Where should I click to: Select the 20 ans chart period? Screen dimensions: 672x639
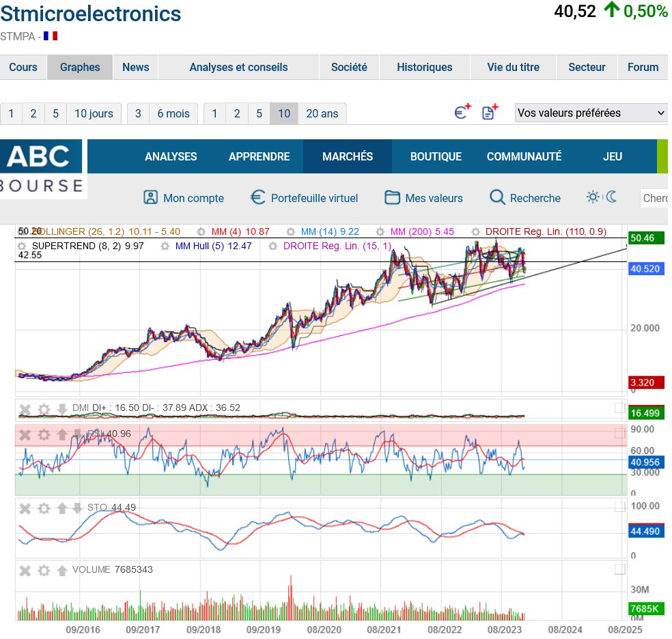tap(322, 113)
